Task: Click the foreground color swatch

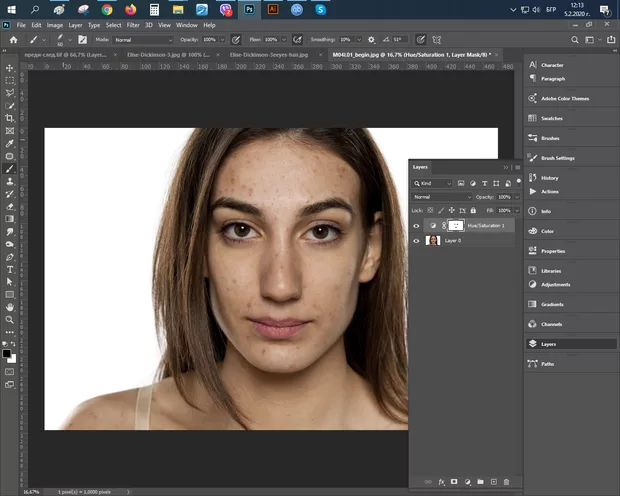Action: point(7,352)
